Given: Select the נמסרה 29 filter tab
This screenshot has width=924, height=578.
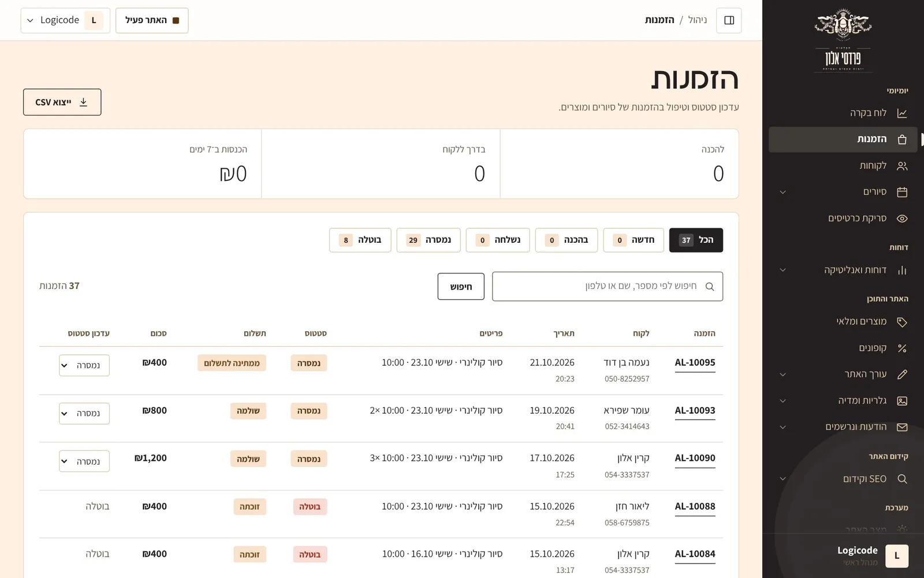Looking at the screenshot, I should click(429, 240).
